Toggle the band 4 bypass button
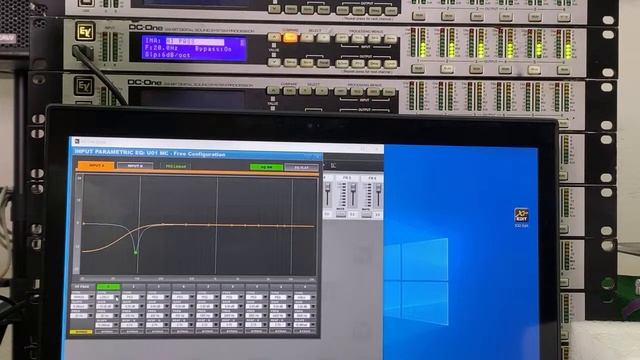640x360 pixels. (x=182, y=332)
